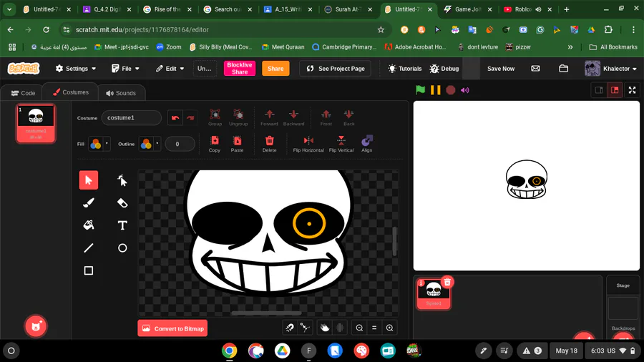Select the Reshape tool

point(122,180)
